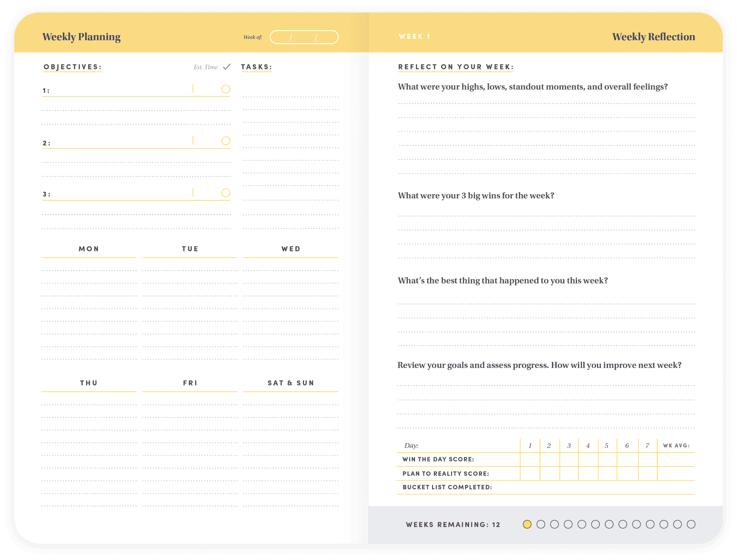Click the second circle in weeks remaining tracker
737x560 pixels.
(541, 524)
